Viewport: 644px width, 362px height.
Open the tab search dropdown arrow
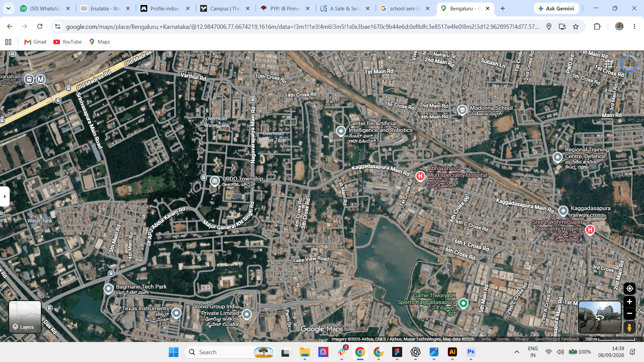click(8, 8)
